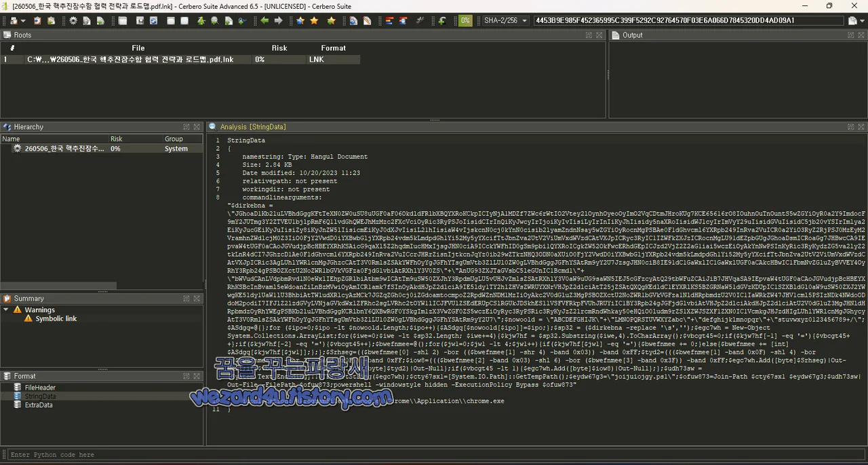Open the copy-hash dropdown at far right
868x465 pixels.
coord(861,20)
